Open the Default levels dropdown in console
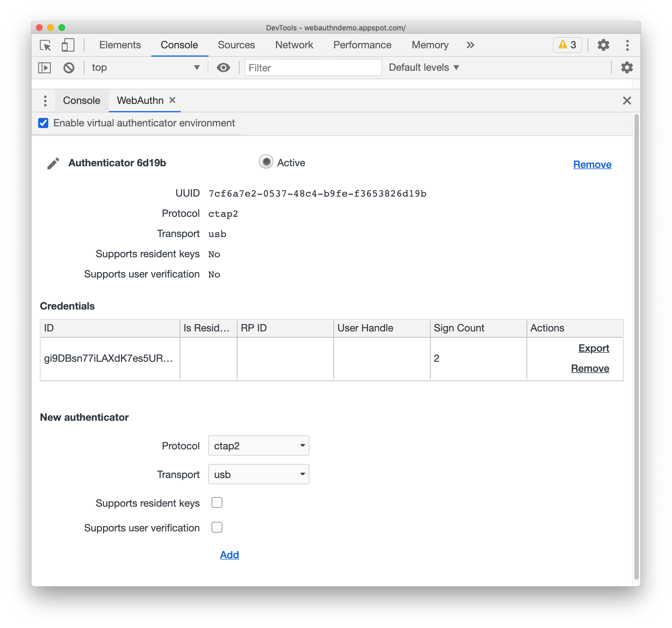Screen dimensions: 672x628 pyautogui.click(x=424, y=67)
